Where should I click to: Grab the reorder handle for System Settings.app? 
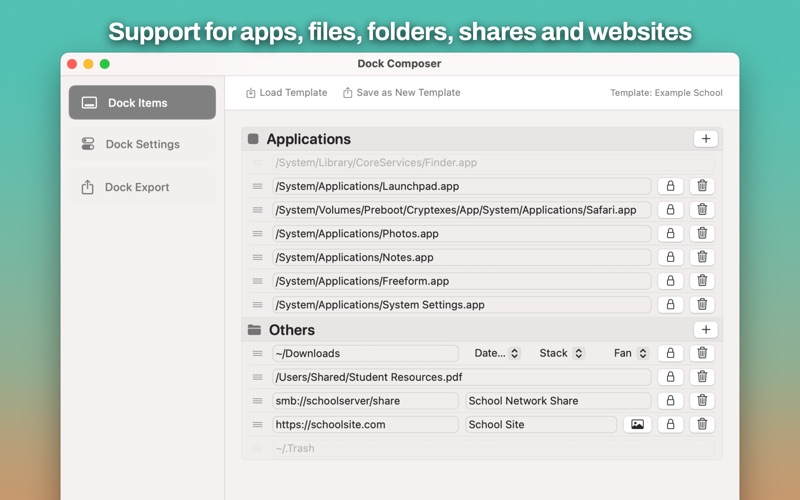click(258, 305)
